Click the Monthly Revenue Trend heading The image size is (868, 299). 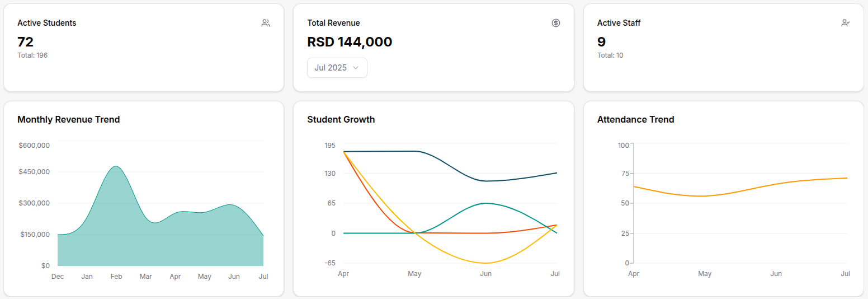point(68,119)
